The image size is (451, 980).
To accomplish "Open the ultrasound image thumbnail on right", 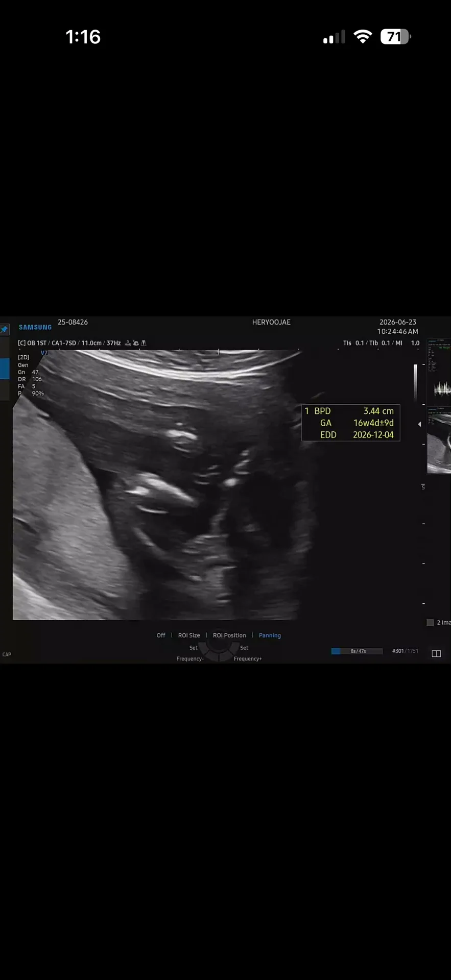I will point(439,440).
